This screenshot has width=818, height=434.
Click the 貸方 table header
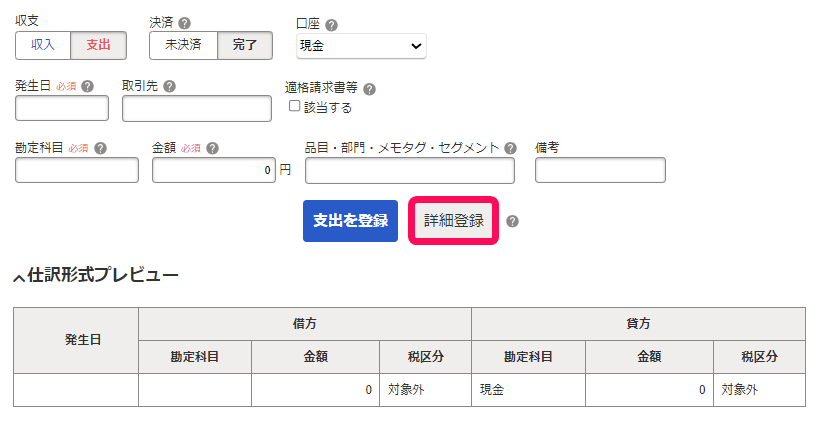click(639, 324)
